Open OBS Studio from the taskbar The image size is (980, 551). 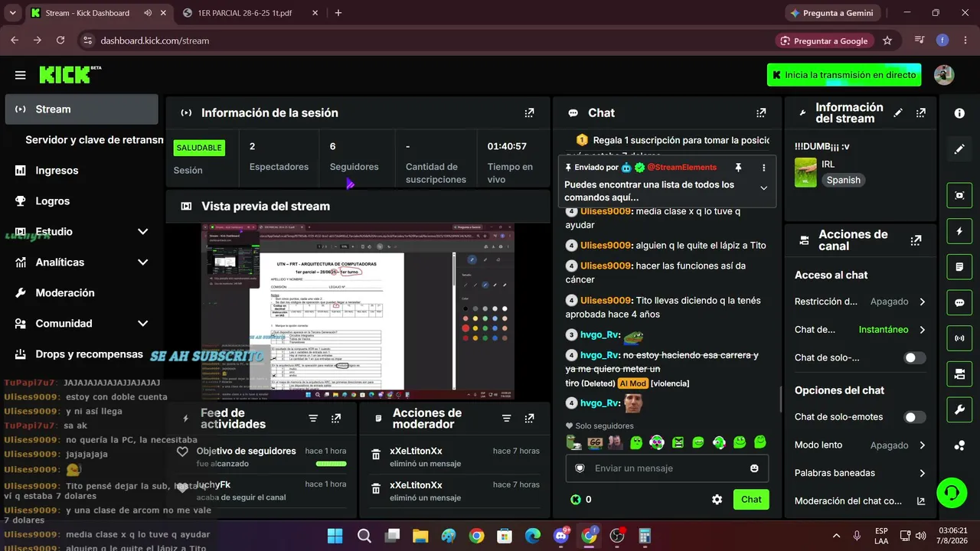(617, 536)
